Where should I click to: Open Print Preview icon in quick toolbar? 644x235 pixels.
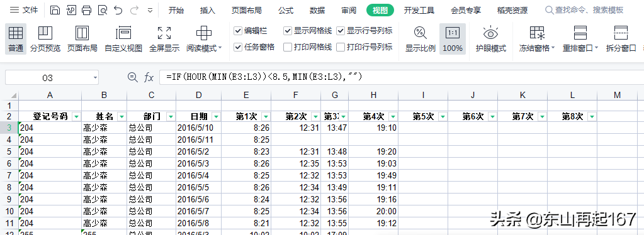[102, 11]
